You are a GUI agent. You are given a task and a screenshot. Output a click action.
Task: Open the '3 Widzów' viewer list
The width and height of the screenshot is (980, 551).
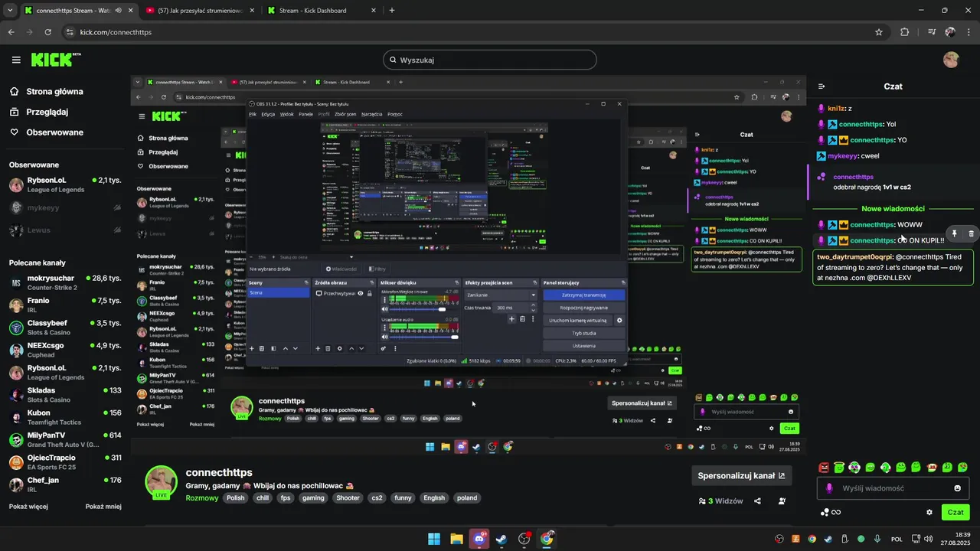[720, 501]
